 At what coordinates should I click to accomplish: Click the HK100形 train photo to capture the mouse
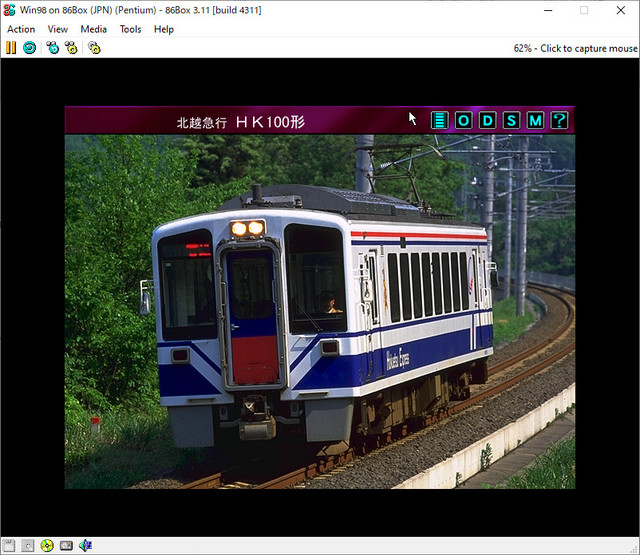[x=320, y=311]
